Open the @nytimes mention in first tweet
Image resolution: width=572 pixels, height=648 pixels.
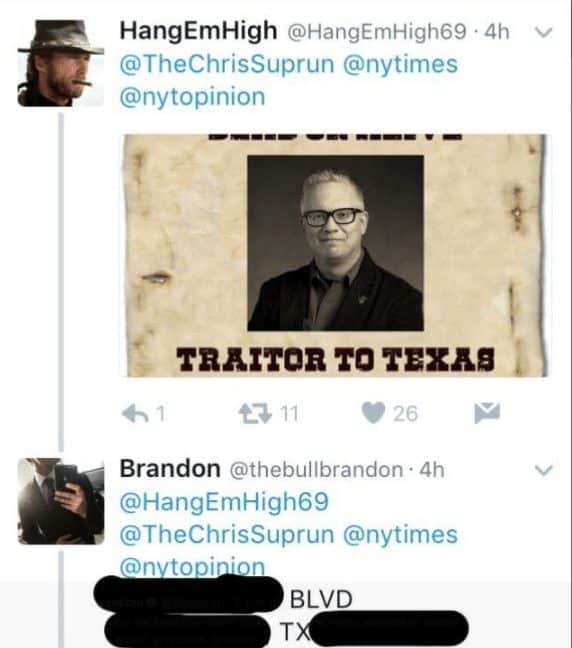point(400,66)
